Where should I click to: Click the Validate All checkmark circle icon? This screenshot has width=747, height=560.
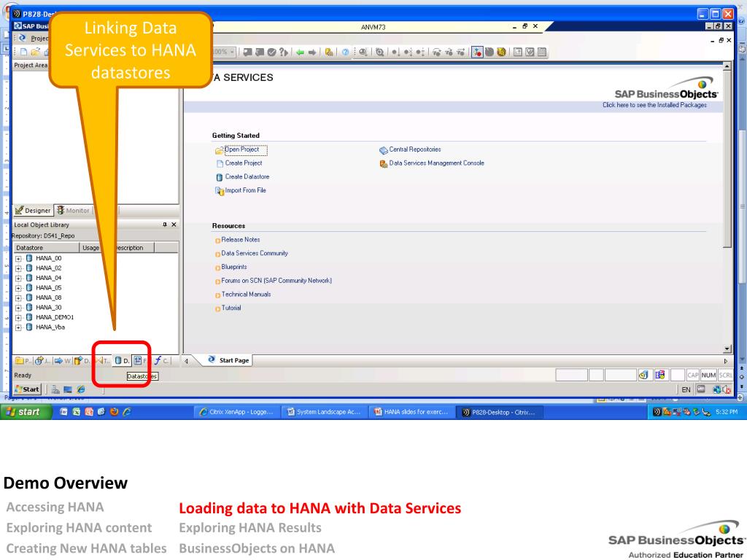point(271,52)
